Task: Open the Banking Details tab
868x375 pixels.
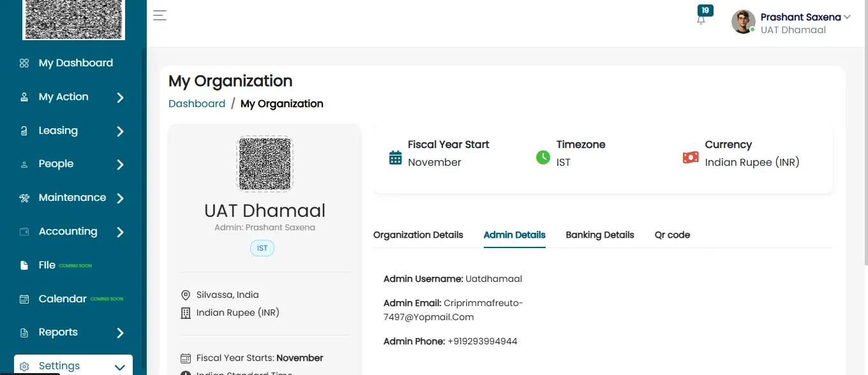Action: click(x=600, y=235)
